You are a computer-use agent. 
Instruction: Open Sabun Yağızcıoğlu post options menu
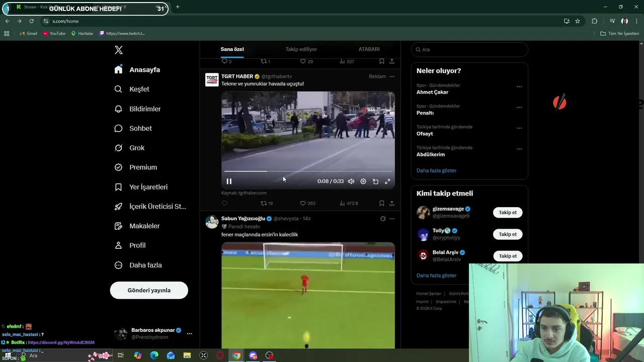click(x=392, y=219)
